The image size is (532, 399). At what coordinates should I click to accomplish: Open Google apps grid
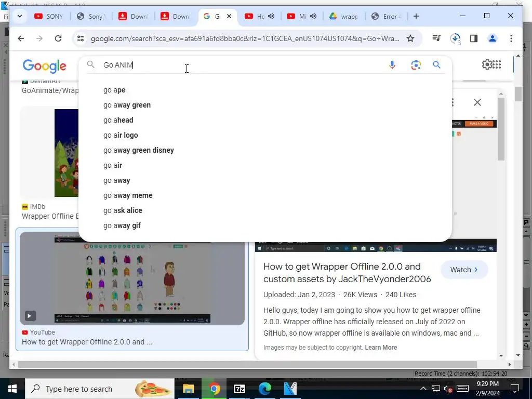click(x=497, y=64)
